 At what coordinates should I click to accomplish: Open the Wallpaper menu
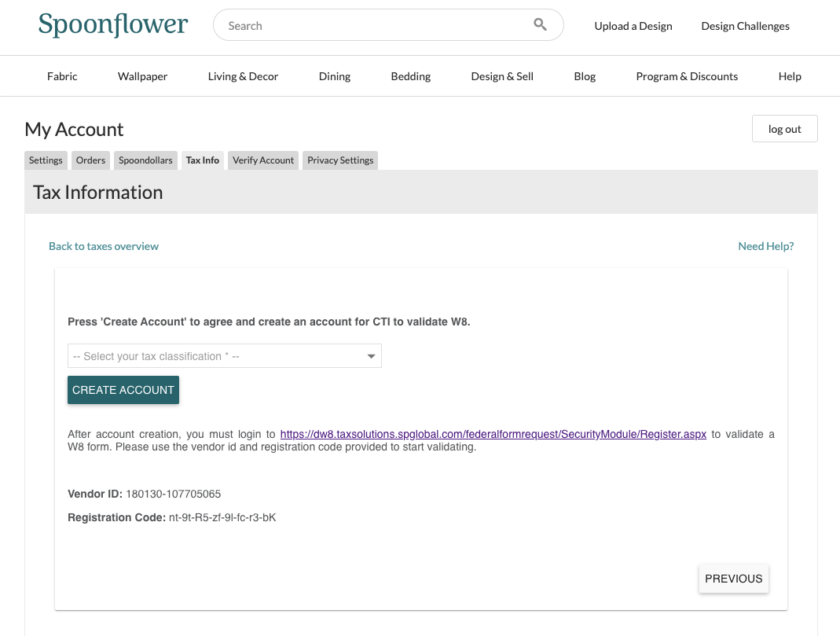[x=142, y=76]
